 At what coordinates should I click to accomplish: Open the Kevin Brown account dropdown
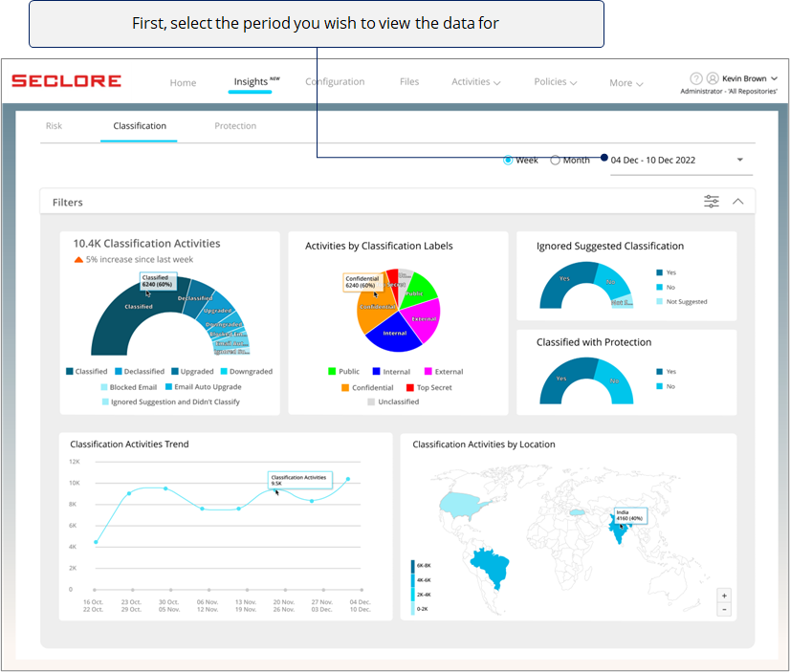tap(750, 78)
